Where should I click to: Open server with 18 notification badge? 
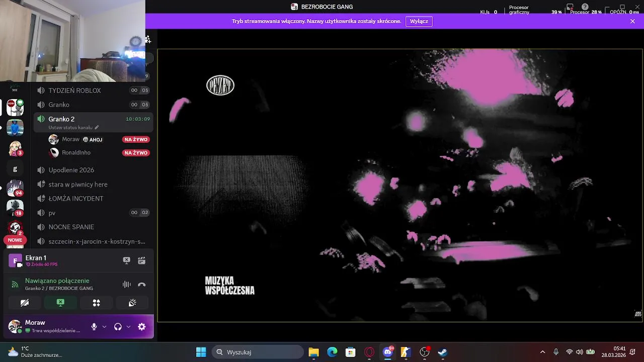tap(15, 207)
